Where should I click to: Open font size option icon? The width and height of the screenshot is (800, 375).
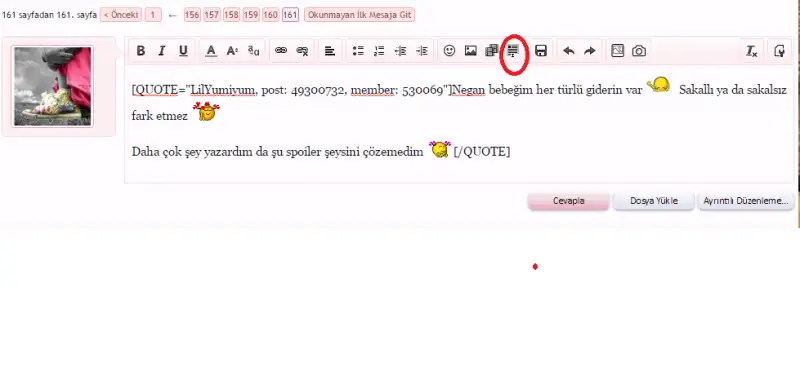[232, 51]
